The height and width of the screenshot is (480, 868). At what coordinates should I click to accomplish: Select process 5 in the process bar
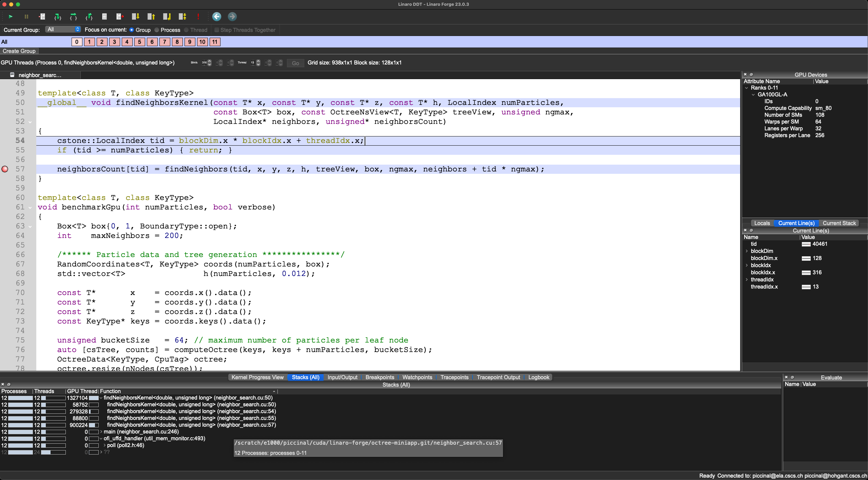pyautogui.click(x=139, y=42)
